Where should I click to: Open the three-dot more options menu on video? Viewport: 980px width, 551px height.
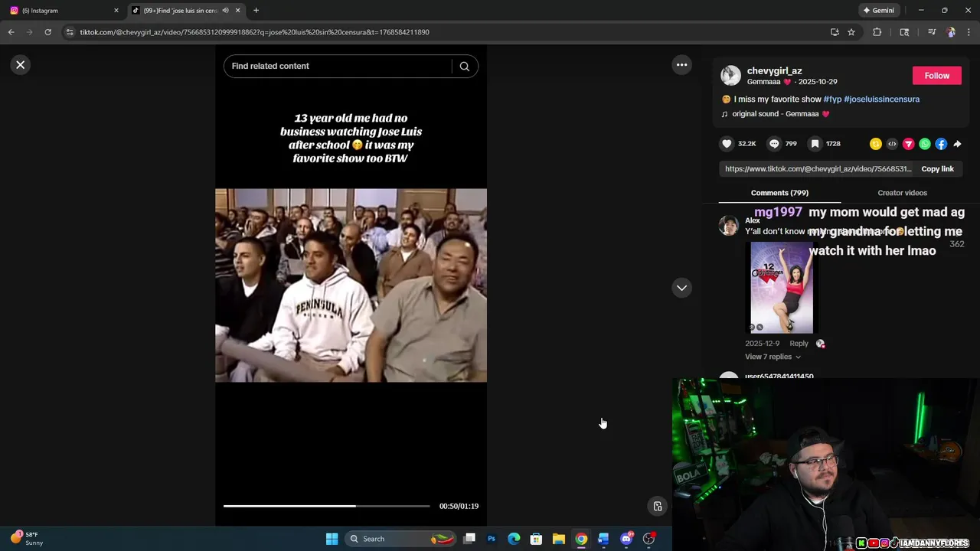click(681, 65)
